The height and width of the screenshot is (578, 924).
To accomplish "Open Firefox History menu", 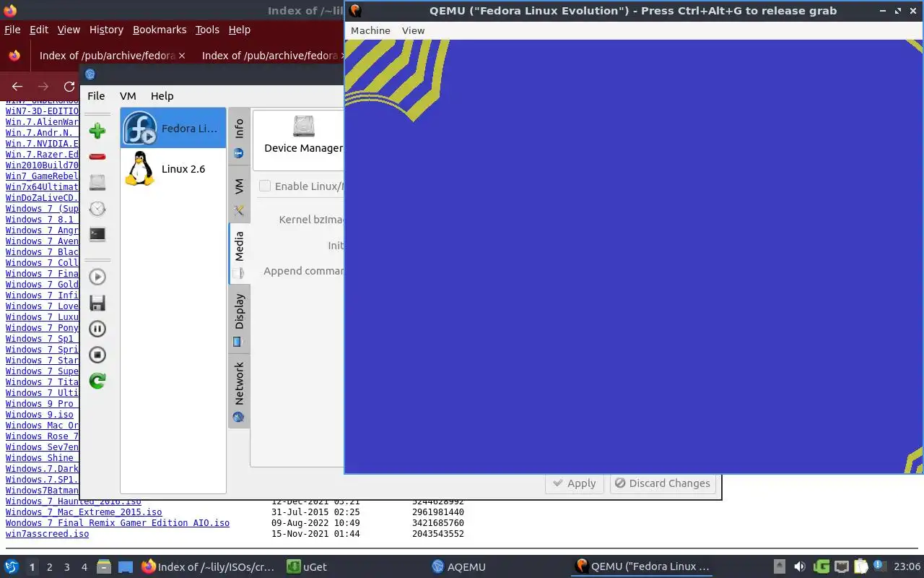I will pyautogui.click(x=106, y=30).
